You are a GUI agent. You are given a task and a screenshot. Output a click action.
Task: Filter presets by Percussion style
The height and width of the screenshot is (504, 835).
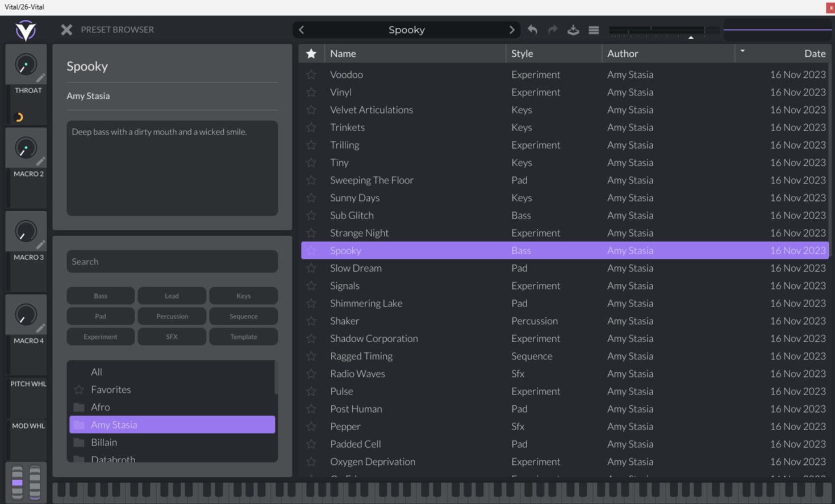(x=172, y=316)
